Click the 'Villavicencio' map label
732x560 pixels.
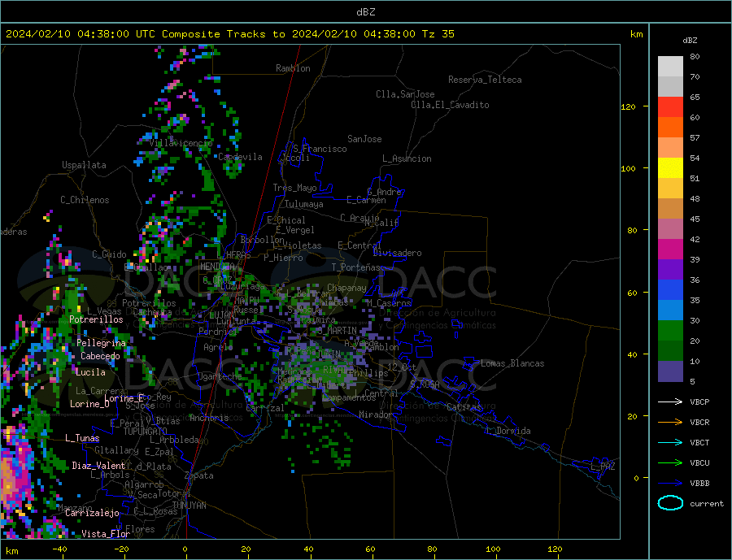pos(181,143)
